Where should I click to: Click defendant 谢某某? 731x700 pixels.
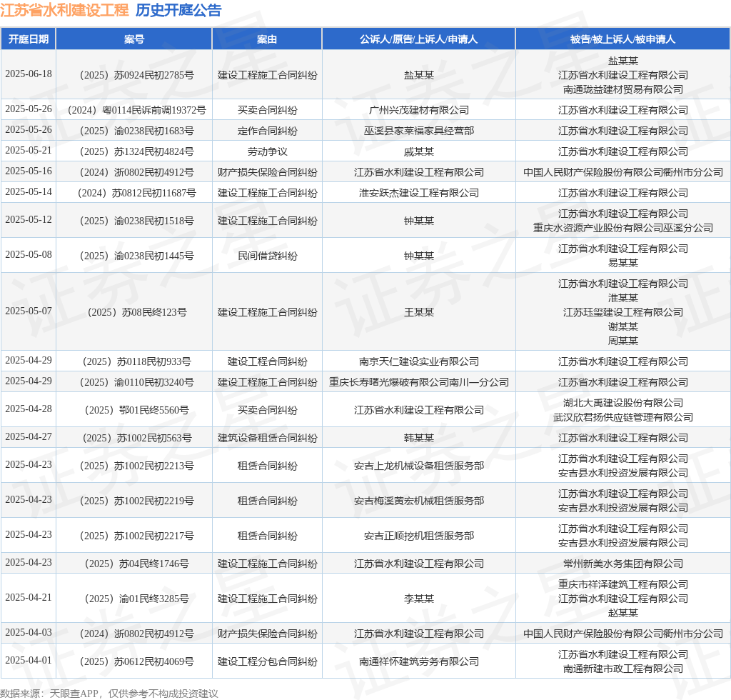[622, 326]
